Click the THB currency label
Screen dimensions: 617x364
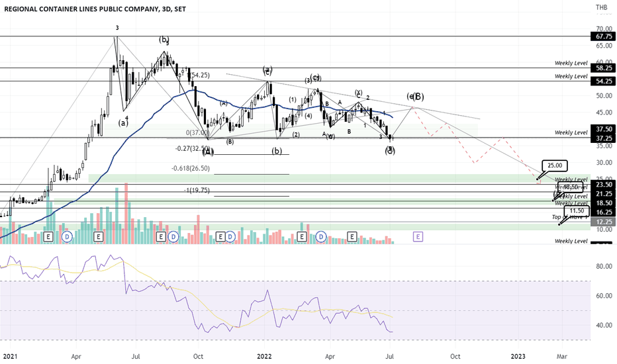pyautogui.click(x=601, y=7)
